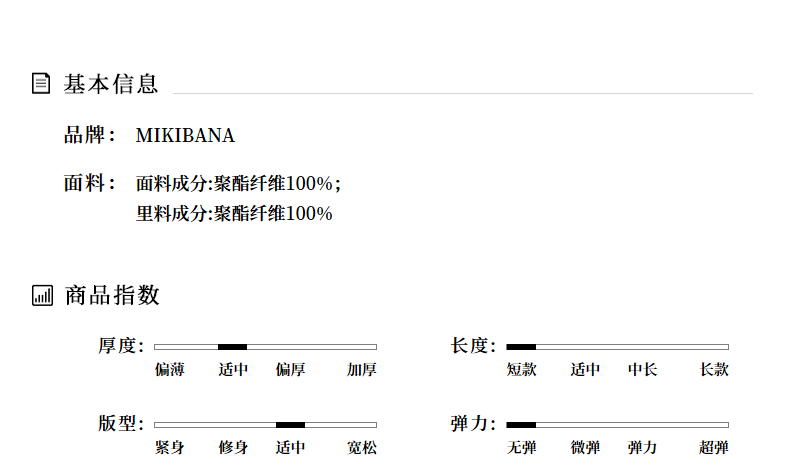Select the 紧身 fit label
This screenshot has height=466, width=790.
[170, 448]
